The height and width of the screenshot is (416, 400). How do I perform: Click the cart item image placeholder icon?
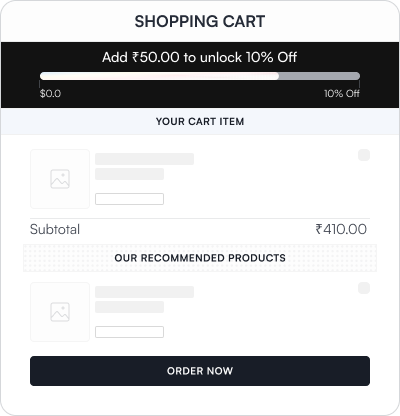pos(60,179)
